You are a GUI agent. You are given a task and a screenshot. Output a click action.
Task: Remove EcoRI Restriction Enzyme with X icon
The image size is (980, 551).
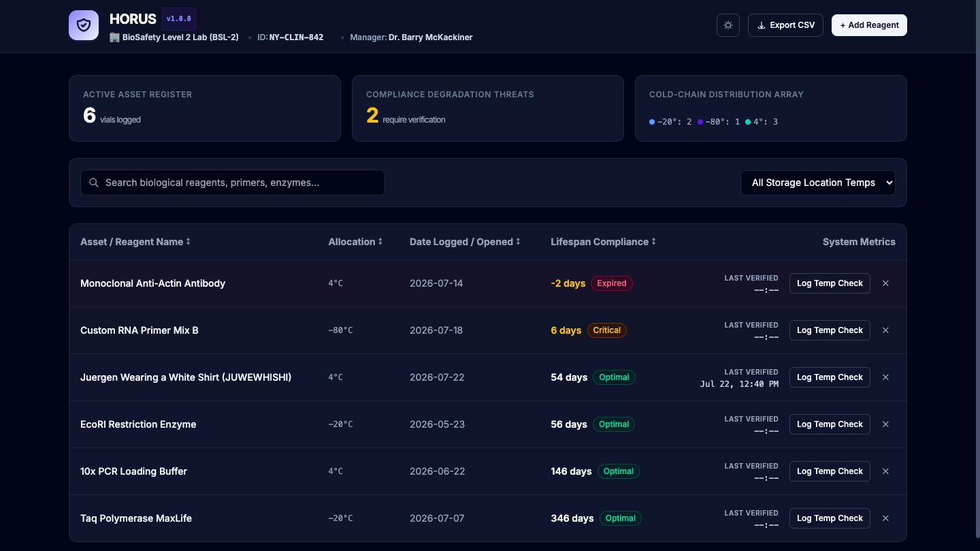[885, 424]
